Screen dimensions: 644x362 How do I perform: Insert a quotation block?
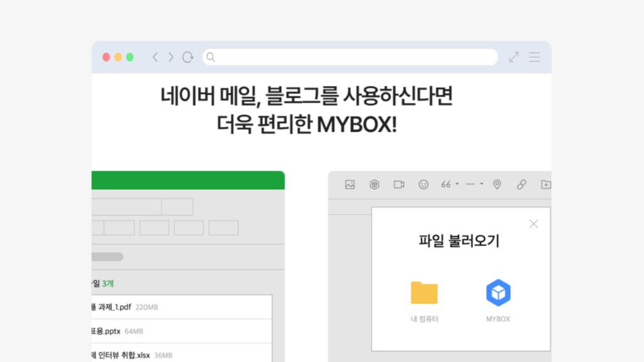447,184
